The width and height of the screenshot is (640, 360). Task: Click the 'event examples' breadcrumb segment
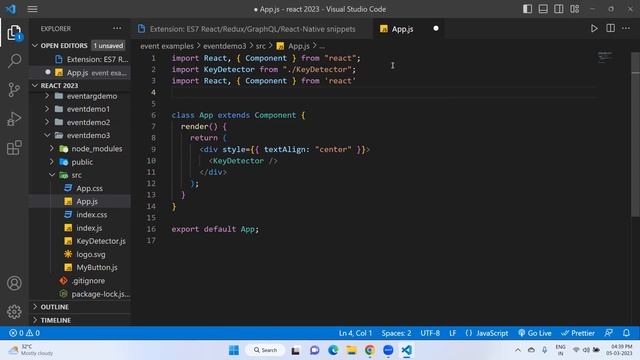point(167,46)
